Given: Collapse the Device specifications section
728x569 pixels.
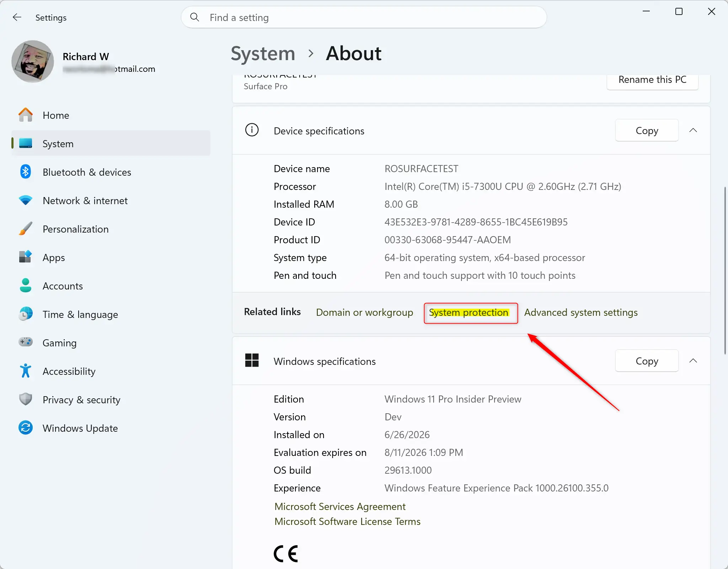Looking at the screenshot, I should (693, 131).
